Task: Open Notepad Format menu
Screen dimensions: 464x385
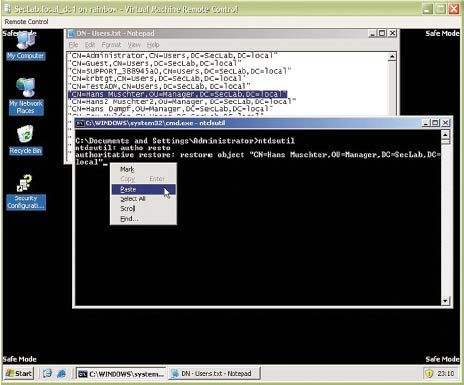Action: pyautogui.click(x=111, y=45)
